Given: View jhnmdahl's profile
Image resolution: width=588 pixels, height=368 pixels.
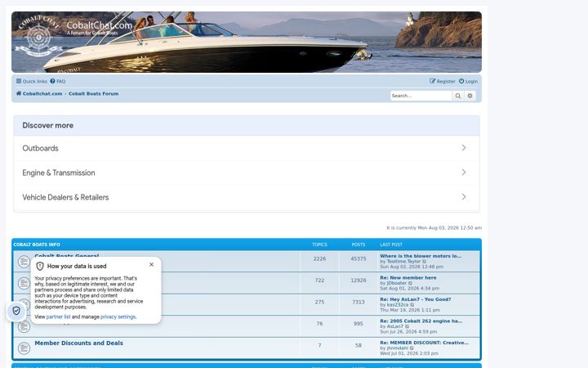Looking at the screenshot, I should (x=397, y=348).
